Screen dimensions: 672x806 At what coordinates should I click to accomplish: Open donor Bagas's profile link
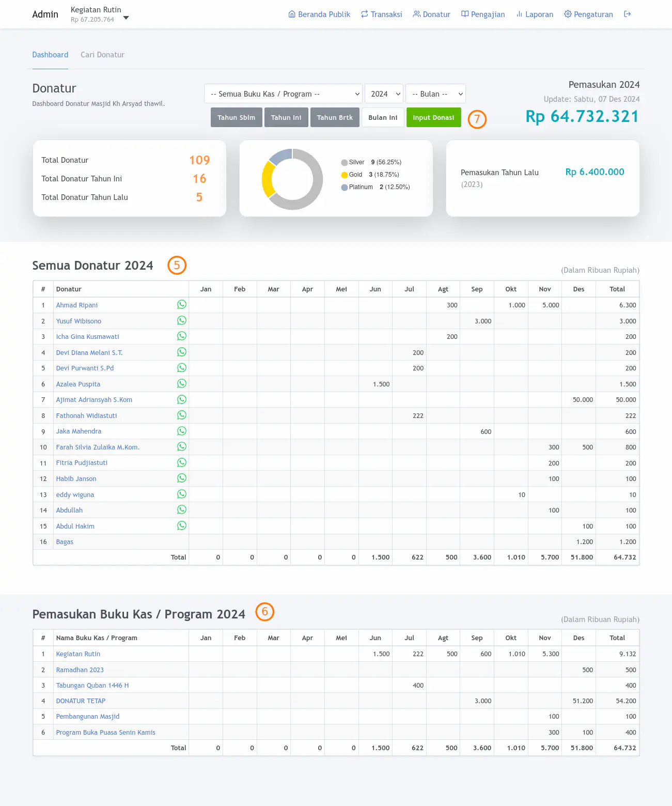pyautogui.click(x=65, y=542)
